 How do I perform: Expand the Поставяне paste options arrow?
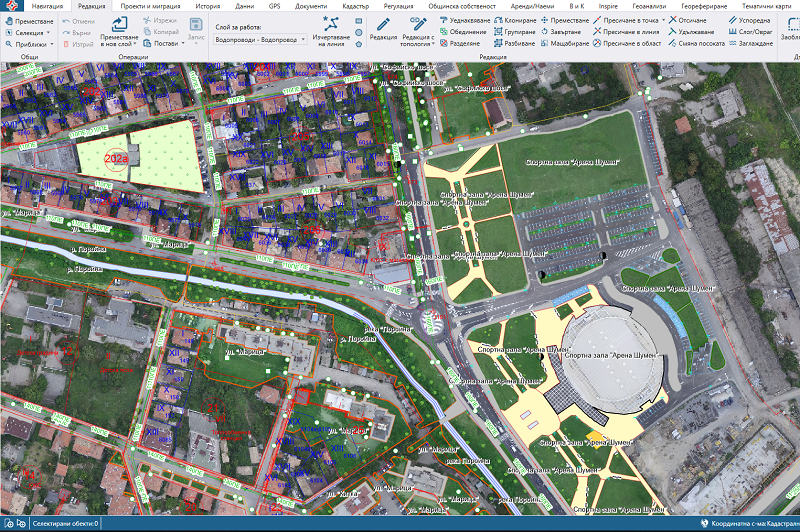pos(184,44)
